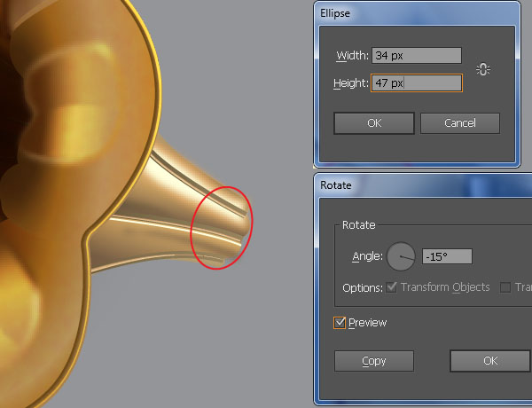Click OK in the Rotate dialog
Screen dimensions: 532x408
click(x=490, y=361)
